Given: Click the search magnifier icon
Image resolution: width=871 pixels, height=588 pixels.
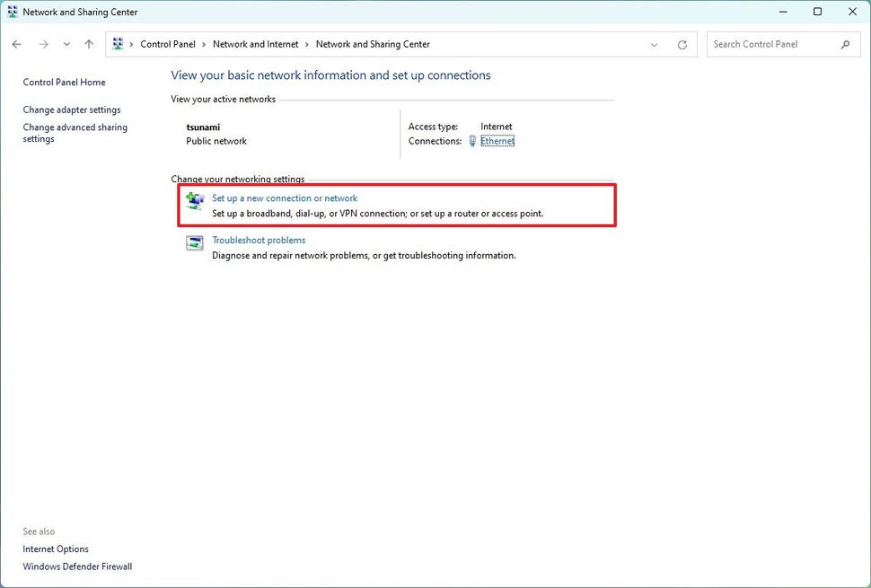Looking at the screenshot, I should (x=845, y=43).
